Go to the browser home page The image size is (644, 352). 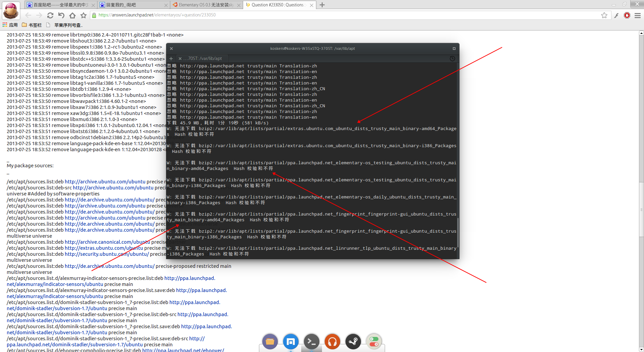72,15
